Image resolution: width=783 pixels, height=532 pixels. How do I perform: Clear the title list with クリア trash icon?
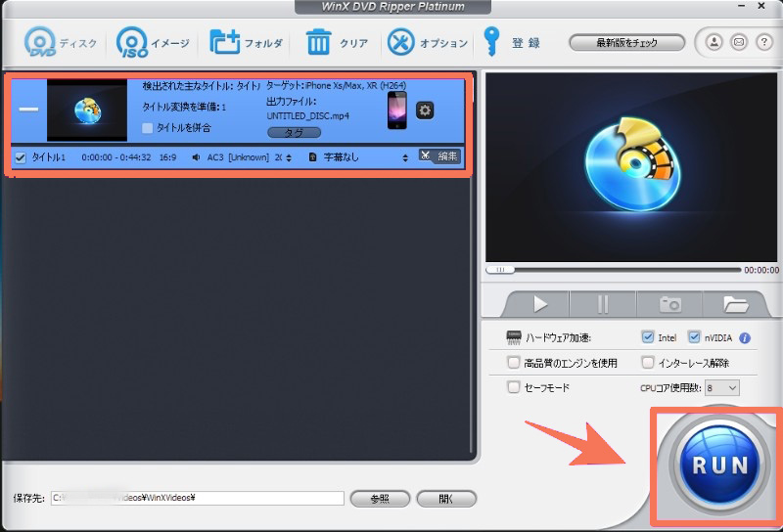tap(318, 42)
